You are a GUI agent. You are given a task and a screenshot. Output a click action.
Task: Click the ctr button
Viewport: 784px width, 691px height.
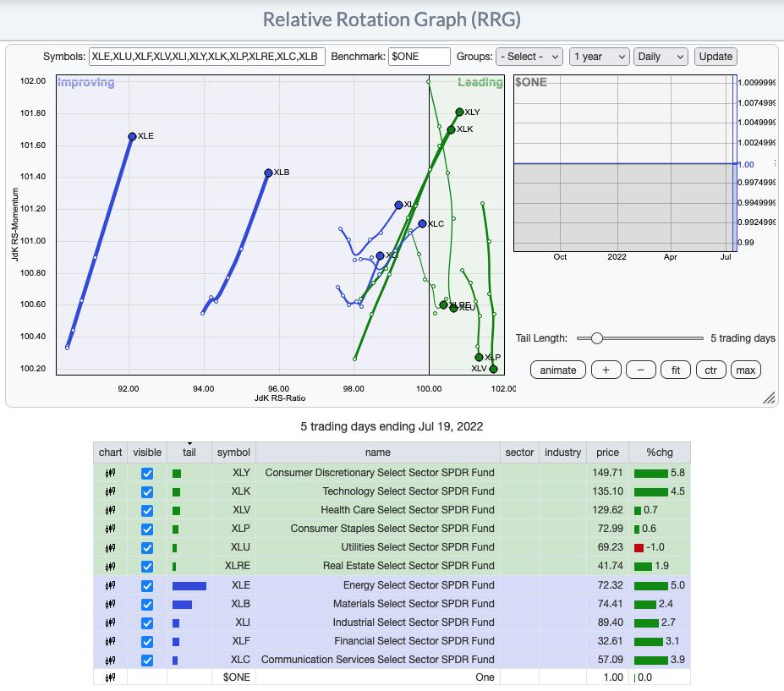pyautogui.click(x=710, y=370)
